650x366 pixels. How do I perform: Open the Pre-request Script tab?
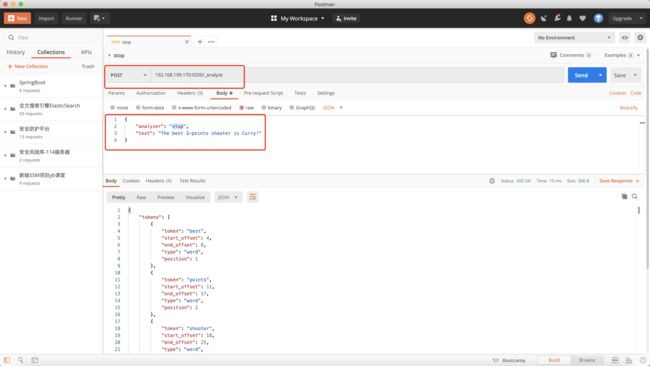263,93
